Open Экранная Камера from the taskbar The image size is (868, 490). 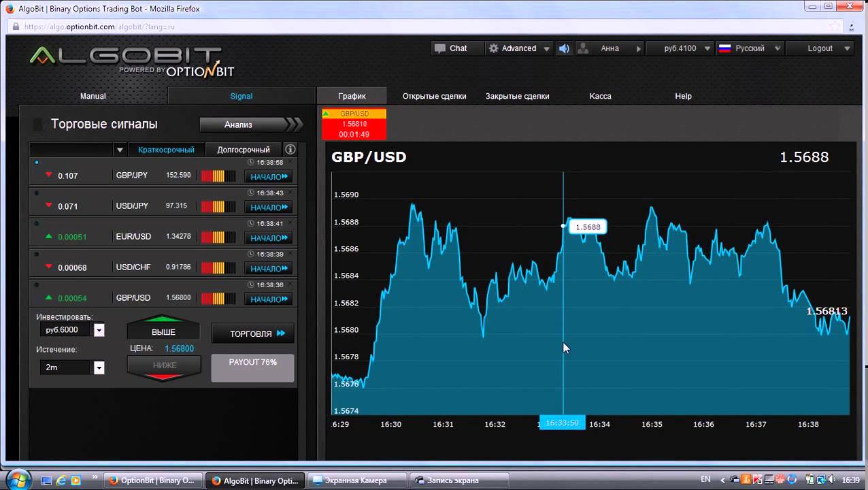pyautogui.click(x=357, y=480)
